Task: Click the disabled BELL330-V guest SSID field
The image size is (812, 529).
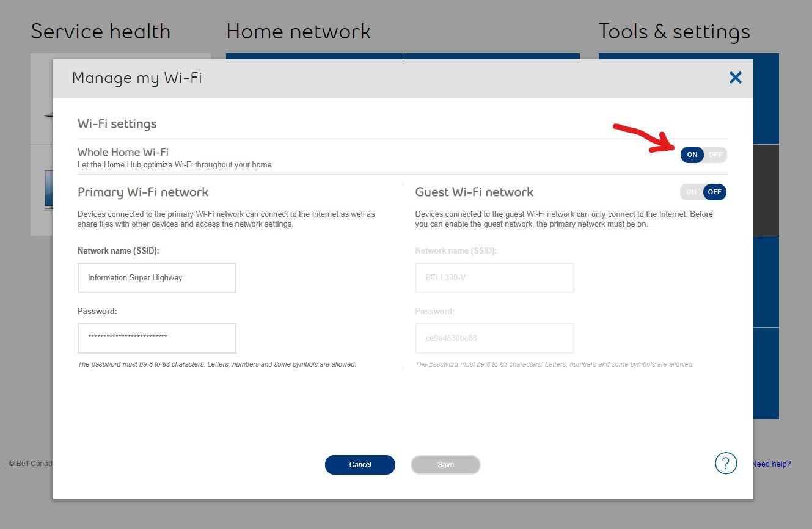Action: tap(494, 277)
